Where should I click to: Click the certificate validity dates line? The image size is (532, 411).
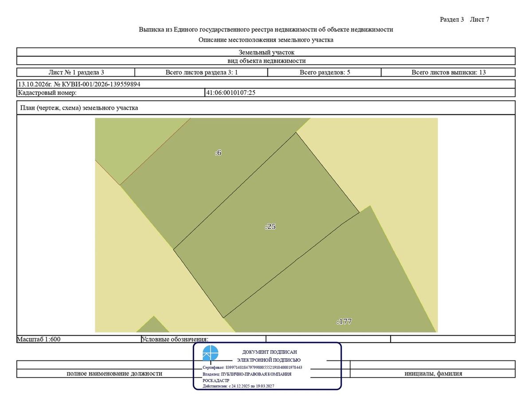(239, 386)
